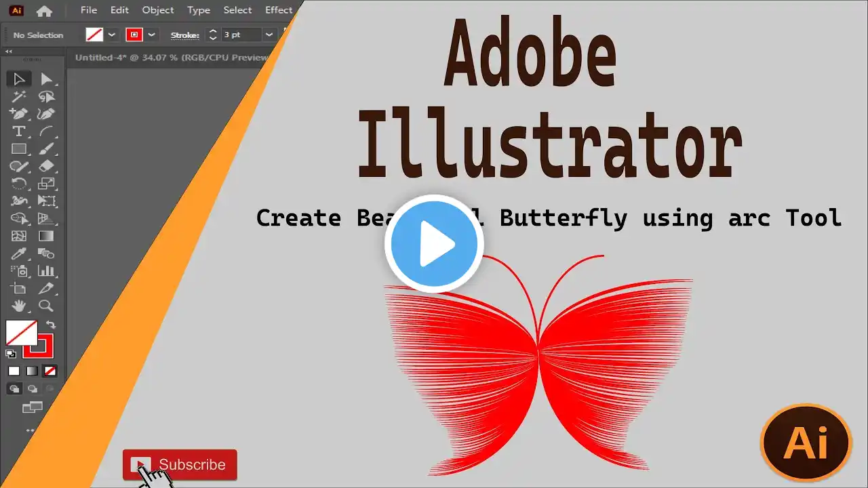Viewport: 868px width, 488px height.
Task: Open the Edit menu
Action: point(119,10)
